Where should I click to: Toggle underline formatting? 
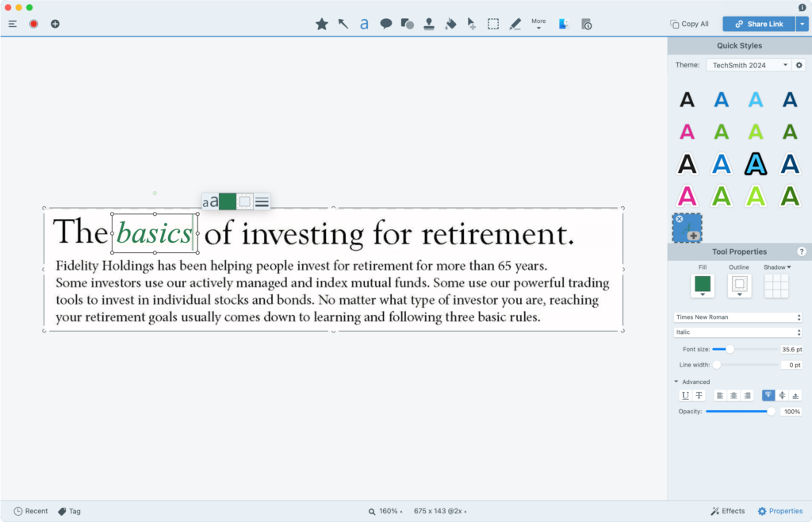(x=685, y=396)
